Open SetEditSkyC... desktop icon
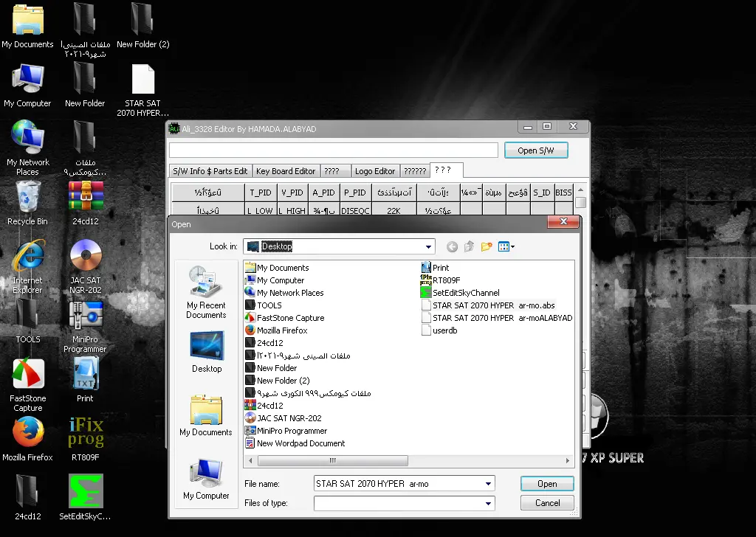This screenshot has height=537, width=756. coord(86,497)
